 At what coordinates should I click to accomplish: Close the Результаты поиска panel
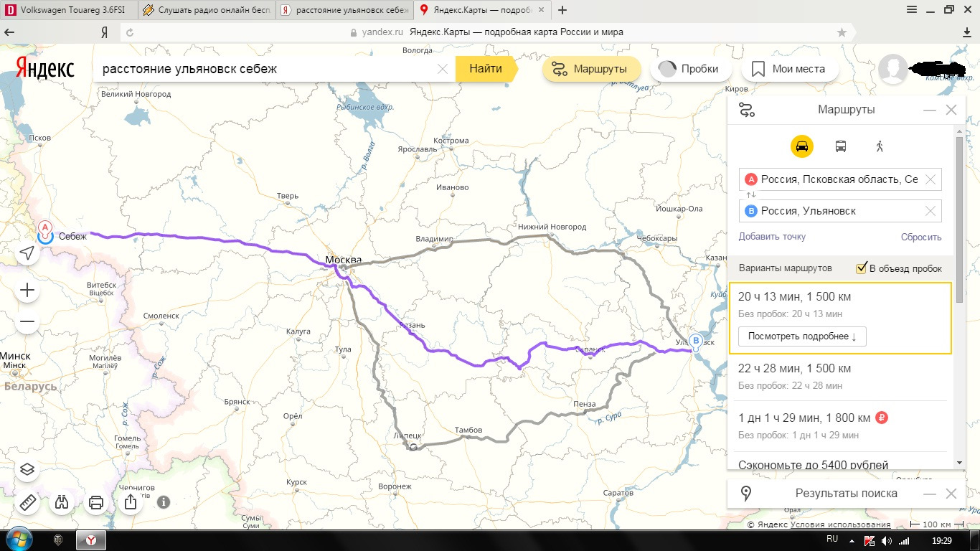point(951,494)
